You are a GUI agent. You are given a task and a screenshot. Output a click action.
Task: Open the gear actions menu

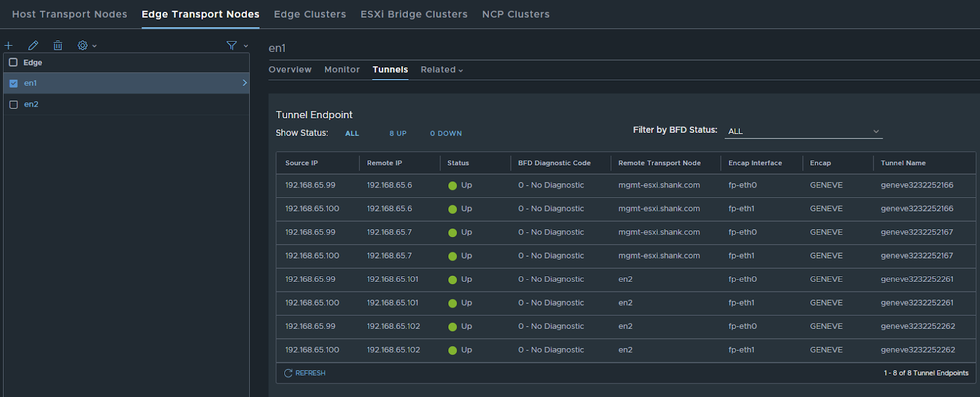tap(87, 45)
